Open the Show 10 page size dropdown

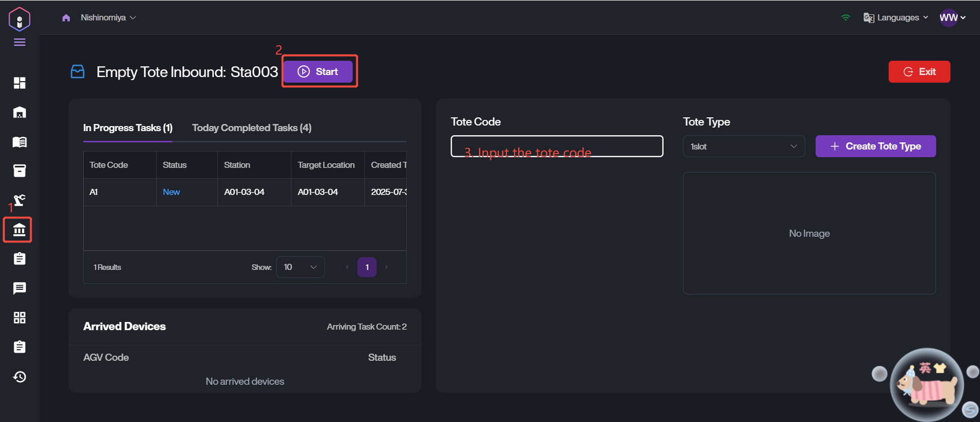pyautogui.click(x=300, y=267)
